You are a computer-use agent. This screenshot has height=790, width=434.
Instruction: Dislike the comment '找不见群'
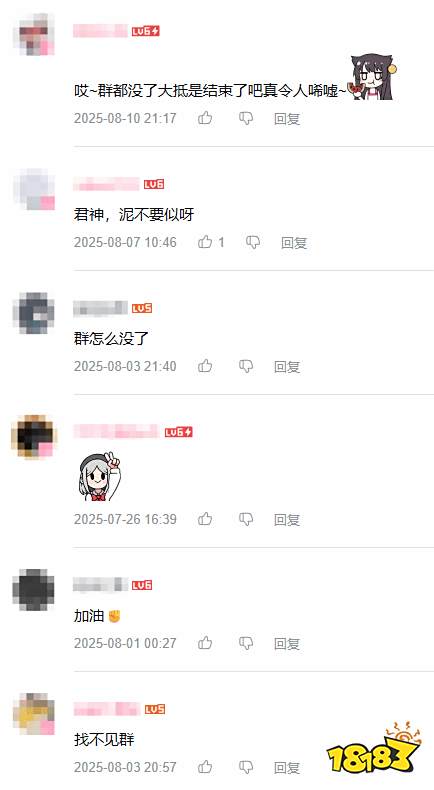pos(245,767)
